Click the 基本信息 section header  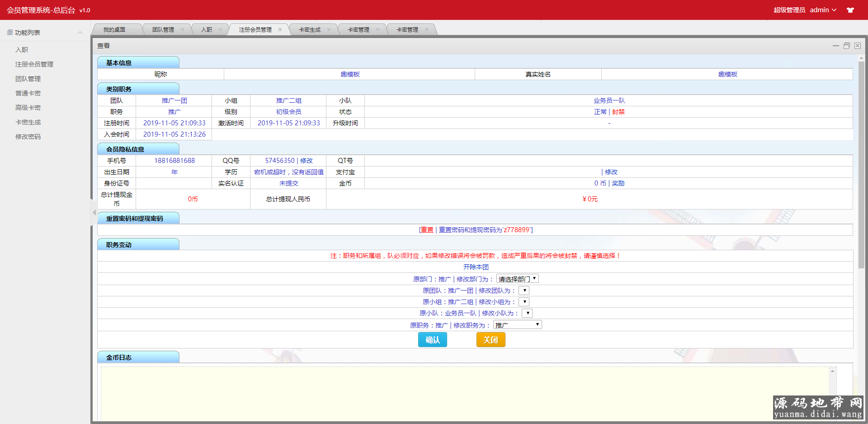click(138, 62)
